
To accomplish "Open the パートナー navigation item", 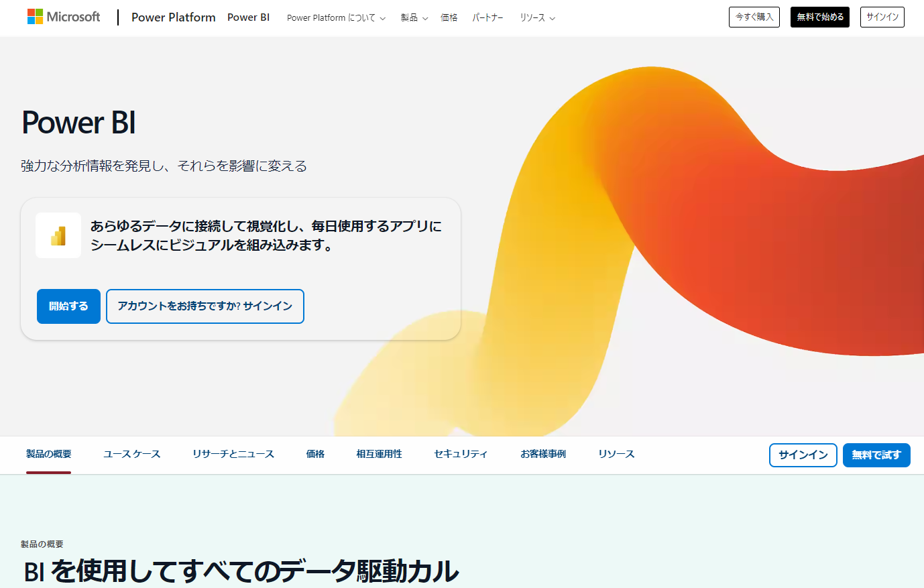I will 487,18.
